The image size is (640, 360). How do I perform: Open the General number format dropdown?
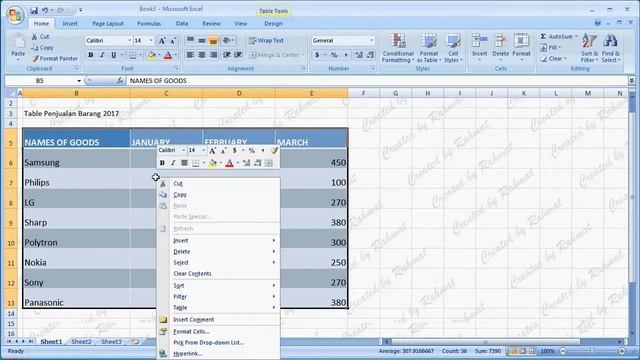[371, 40]
